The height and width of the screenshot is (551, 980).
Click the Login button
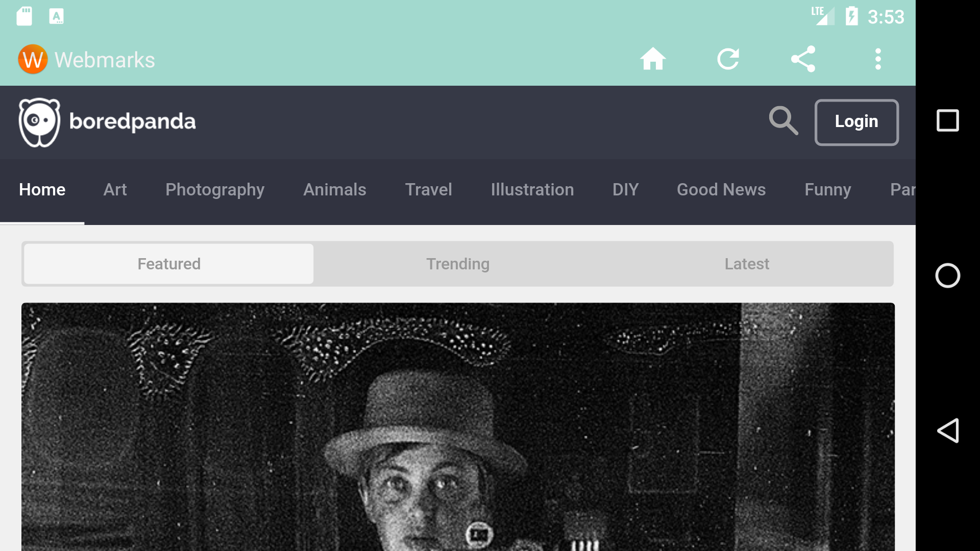[856, 122]
